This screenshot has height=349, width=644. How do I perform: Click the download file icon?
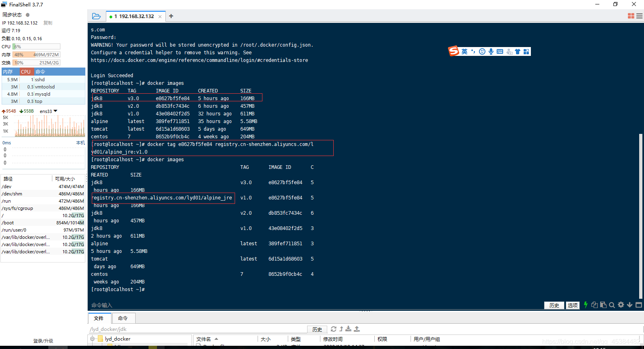(x=349, y=329)
